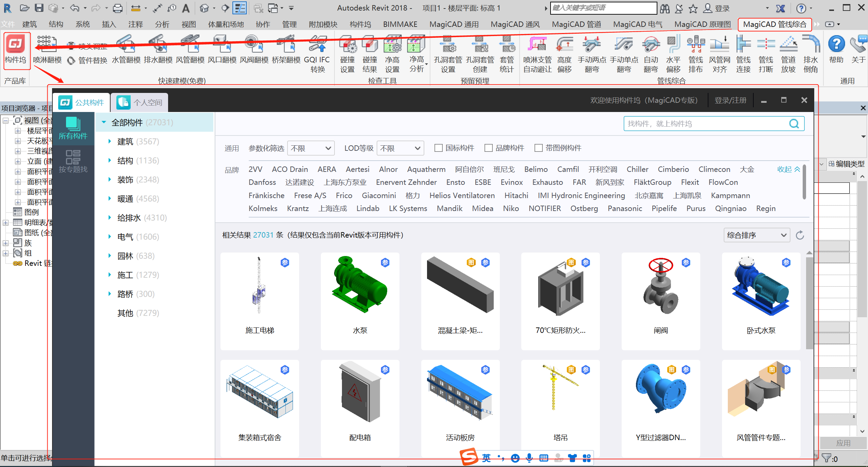
Task: Select 高度偏移 tool
Action: 564,54
